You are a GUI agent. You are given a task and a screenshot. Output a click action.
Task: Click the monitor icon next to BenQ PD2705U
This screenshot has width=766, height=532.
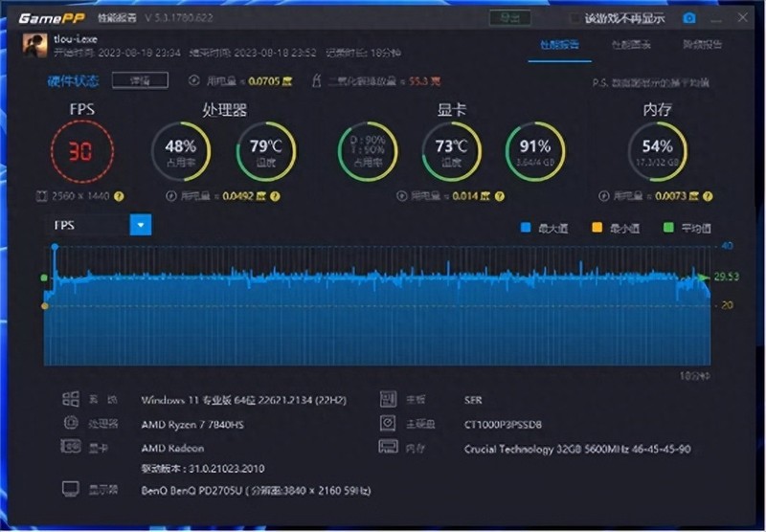(71, 489)
